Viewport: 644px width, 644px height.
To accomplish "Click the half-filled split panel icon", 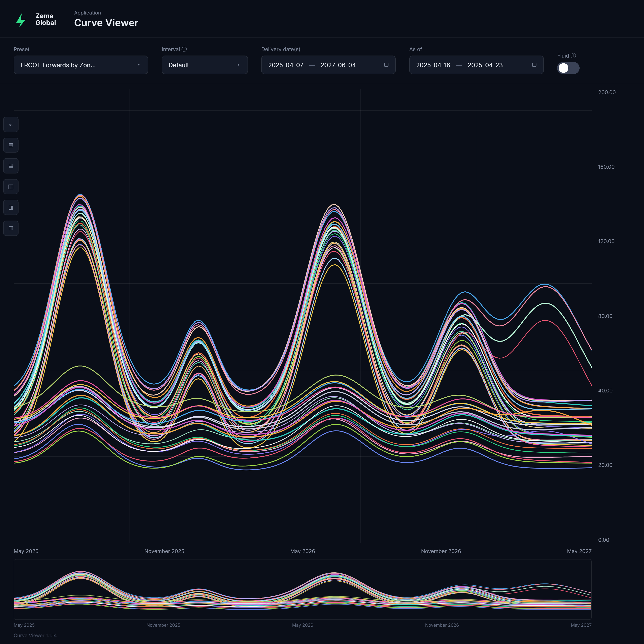I will (x=11, y=207).
